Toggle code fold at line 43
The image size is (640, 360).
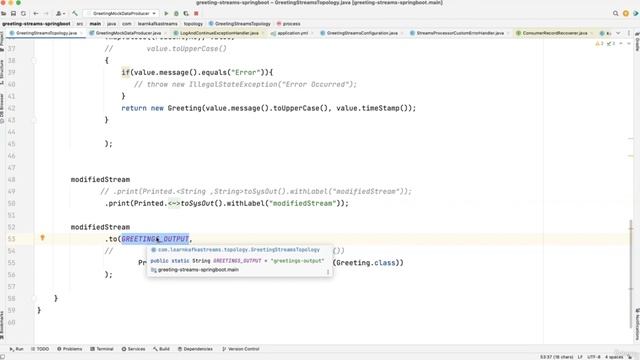click(x=34, y=120)
